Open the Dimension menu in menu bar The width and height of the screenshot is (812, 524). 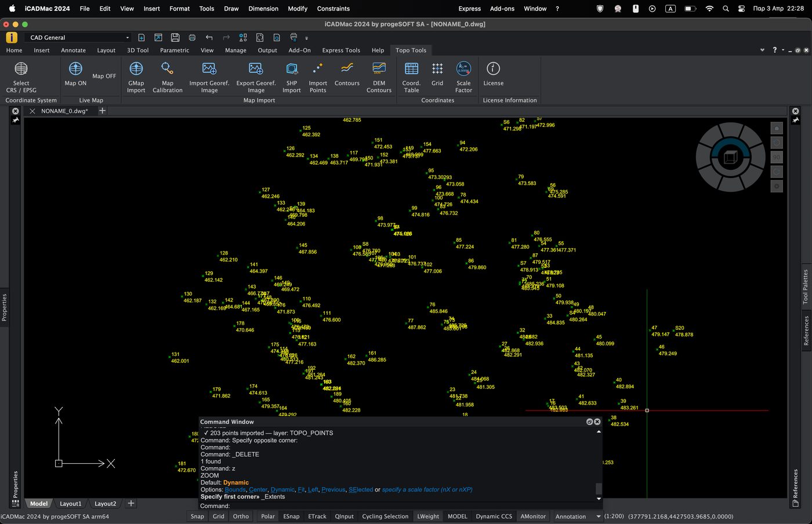click(263, 9)
